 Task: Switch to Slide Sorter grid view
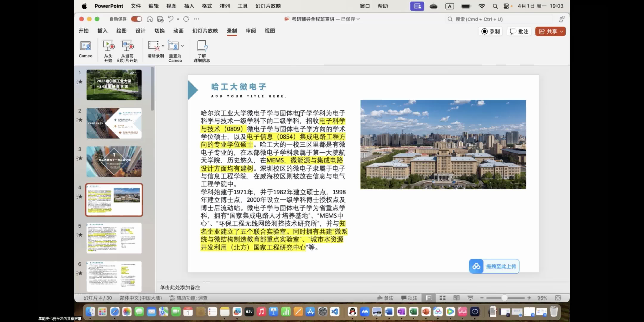click(442, 298)
